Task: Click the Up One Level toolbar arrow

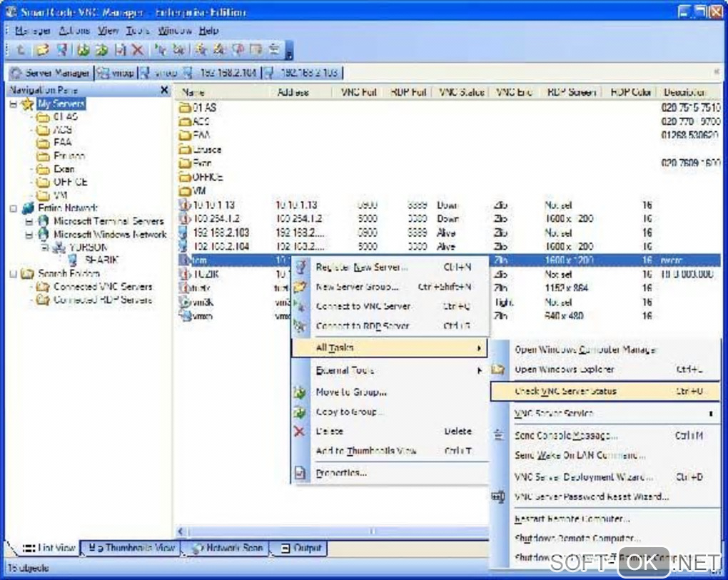Action: click(x=20, y=49)
